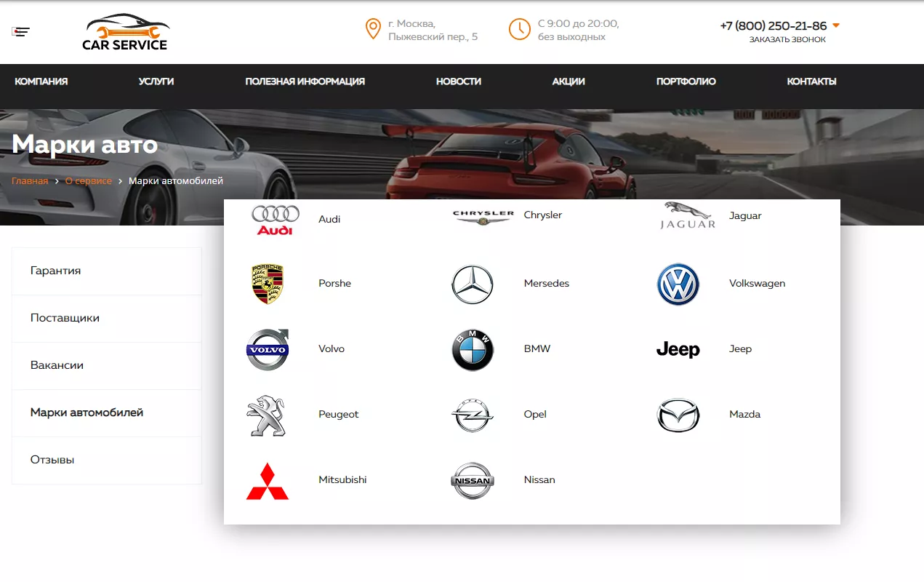Open the hamburger menu icon
This screenshot has width=924, height=582.
21,31
